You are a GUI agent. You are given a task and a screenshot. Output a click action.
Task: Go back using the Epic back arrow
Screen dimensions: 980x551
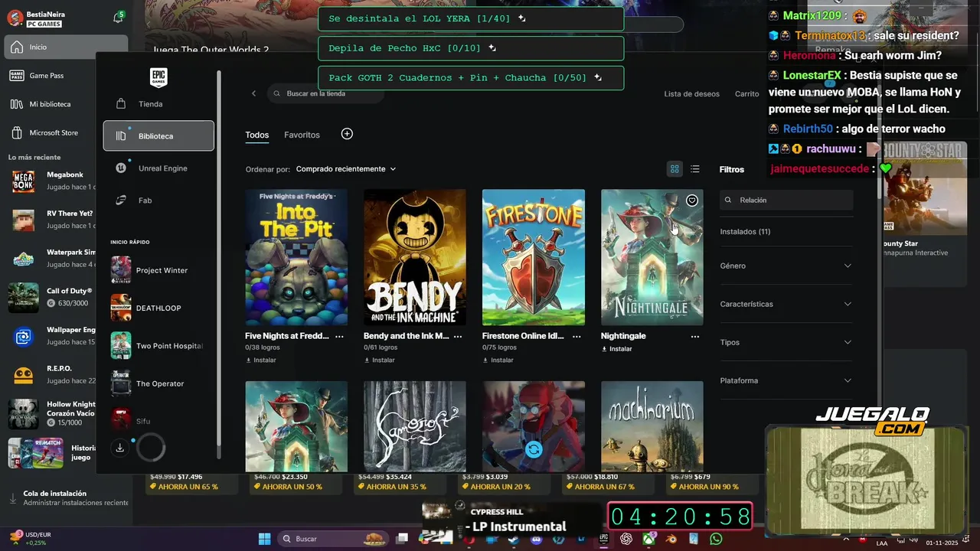pos(254,93)
